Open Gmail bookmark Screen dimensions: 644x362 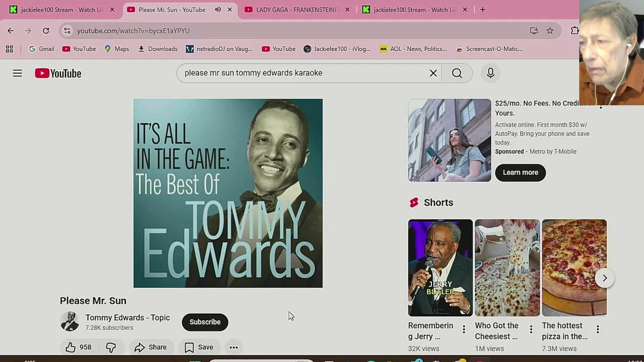point(41,49)
